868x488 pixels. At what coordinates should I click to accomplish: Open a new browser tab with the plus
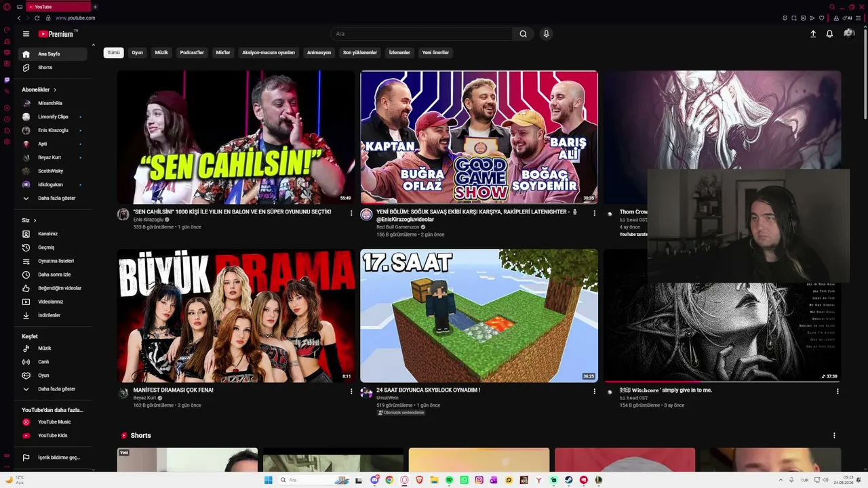pos(95,7)
